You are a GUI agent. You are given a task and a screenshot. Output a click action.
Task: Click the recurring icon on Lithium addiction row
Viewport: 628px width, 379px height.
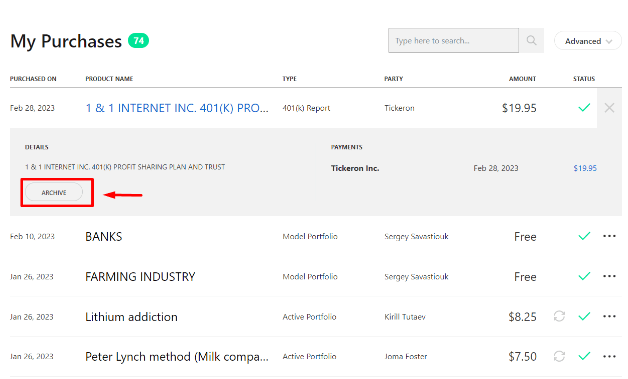point(559,316)
